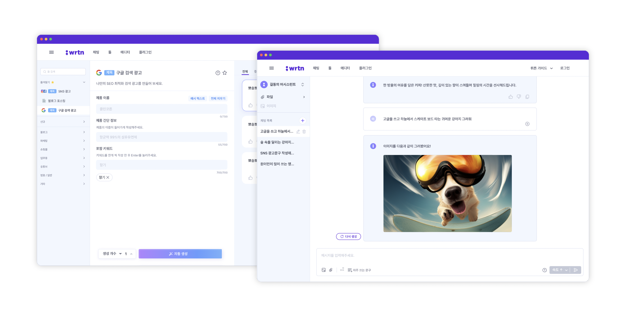Viewport: 644px width, 310px height.
Task: Delete the 고글을 쓰고 하늘에서 chat
Action: pyautogui.click(x=304, y=131)
